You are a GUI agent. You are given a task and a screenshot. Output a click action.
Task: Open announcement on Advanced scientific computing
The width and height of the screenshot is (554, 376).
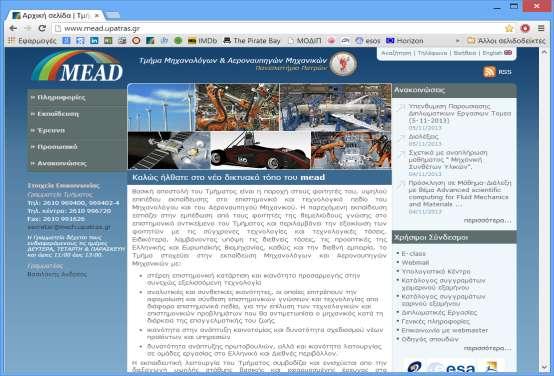coord(460,194)
